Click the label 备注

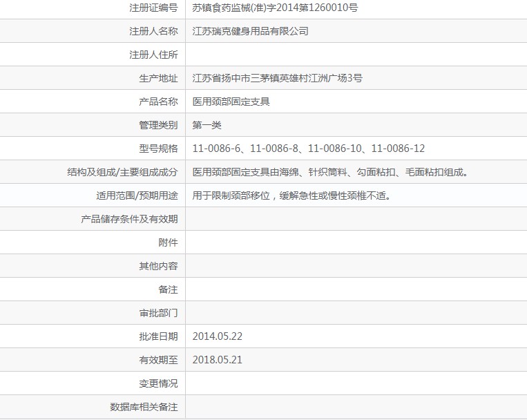(x=168, y=290)
